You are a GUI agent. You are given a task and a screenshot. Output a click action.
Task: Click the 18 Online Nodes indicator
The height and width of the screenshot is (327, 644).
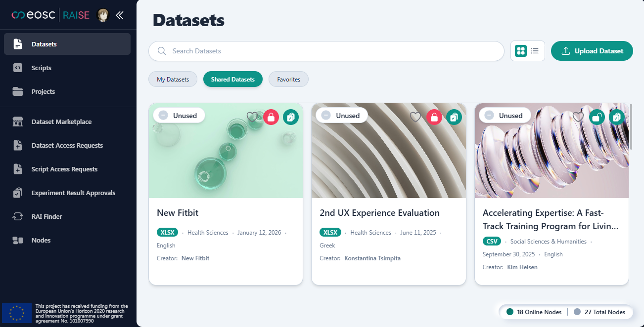pos(534,312)
